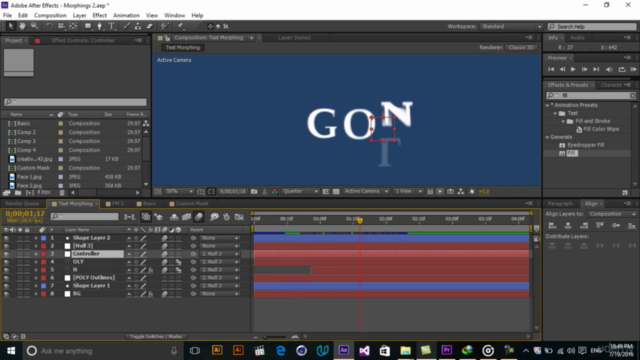Switch to the Render Queue tab
Image resolution: width=640 pixels, height=360 pixels.
click(x=22, y=204)
